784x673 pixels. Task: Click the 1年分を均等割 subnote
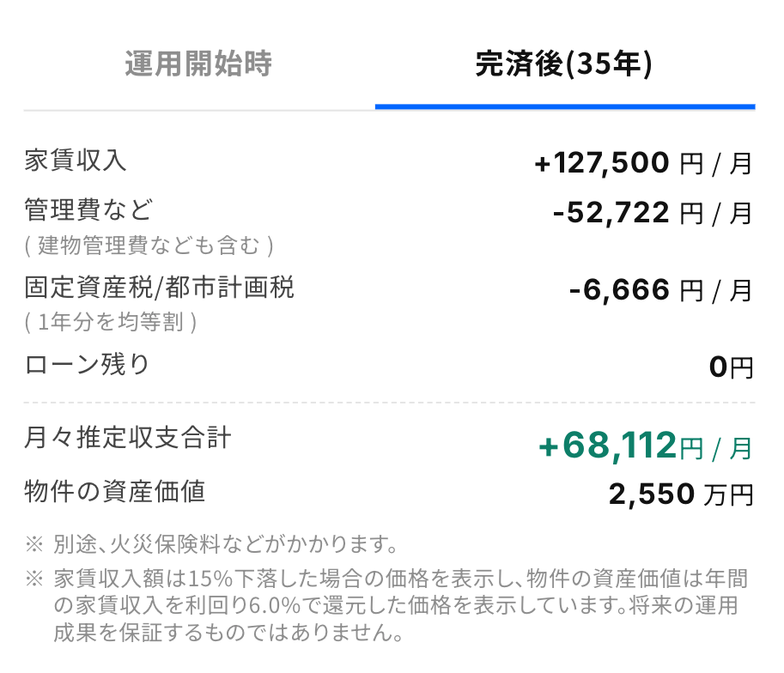pos(111,323)
